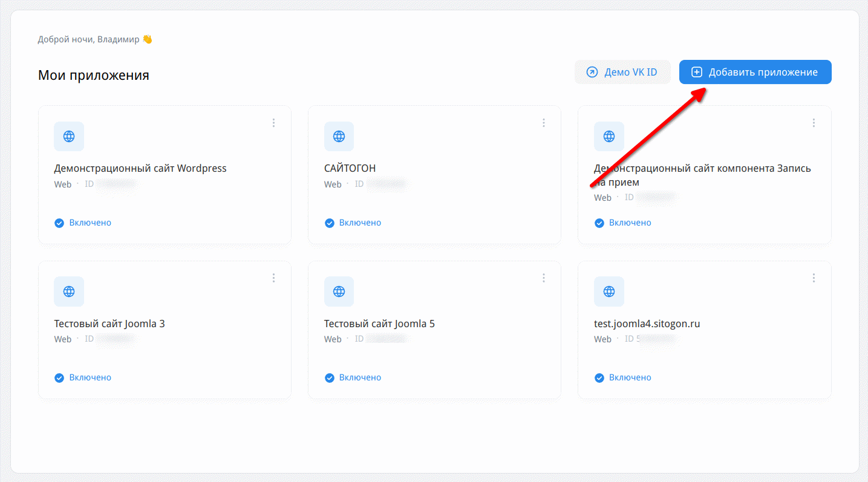Screen dimensions: 868x482
Task: Click 'Включено' status on САЙТОГОН card
Action: pyautogui.click(x=360, y=223)
